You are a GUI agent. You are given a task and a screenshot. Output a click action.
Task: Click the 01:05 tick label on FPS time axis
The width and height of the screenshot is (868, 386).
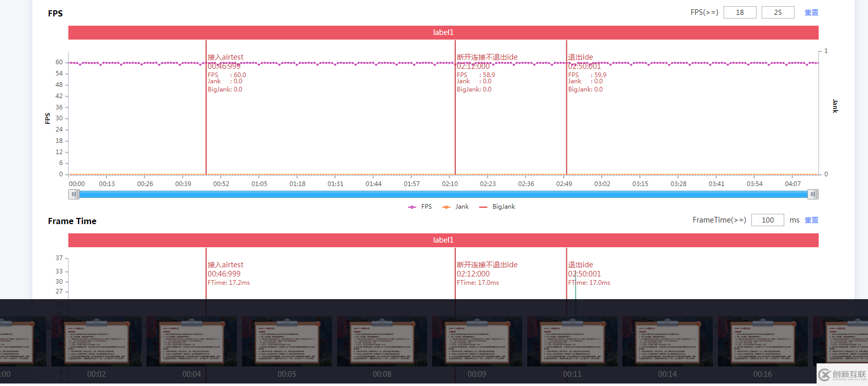pos(259,184)
